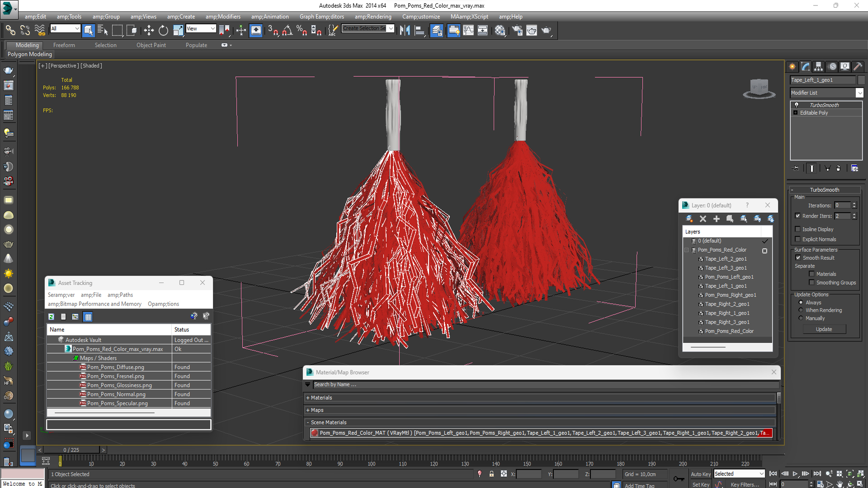868x488 pixels.
Task: Open Key Filters dialog
Action: tap(745, 484)
